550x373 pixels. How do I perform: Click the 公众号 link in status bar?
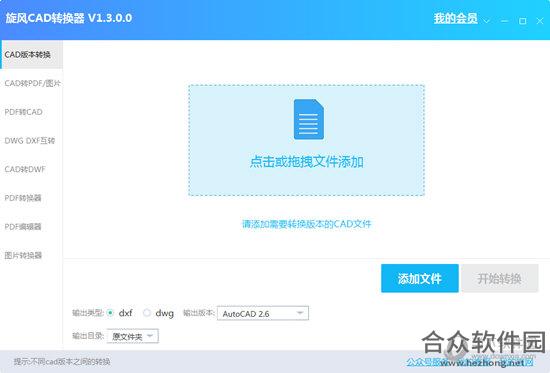pos(423,362)
